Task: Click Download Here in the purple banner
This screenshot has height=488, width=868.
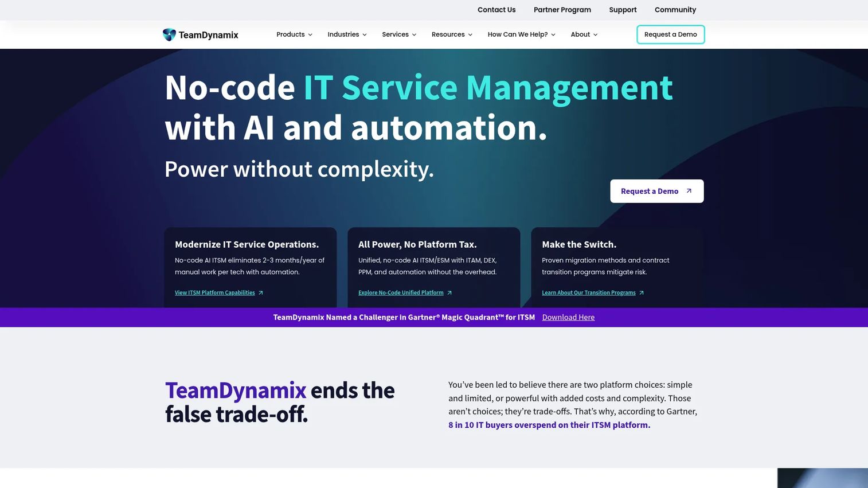Action: [568, 317]
